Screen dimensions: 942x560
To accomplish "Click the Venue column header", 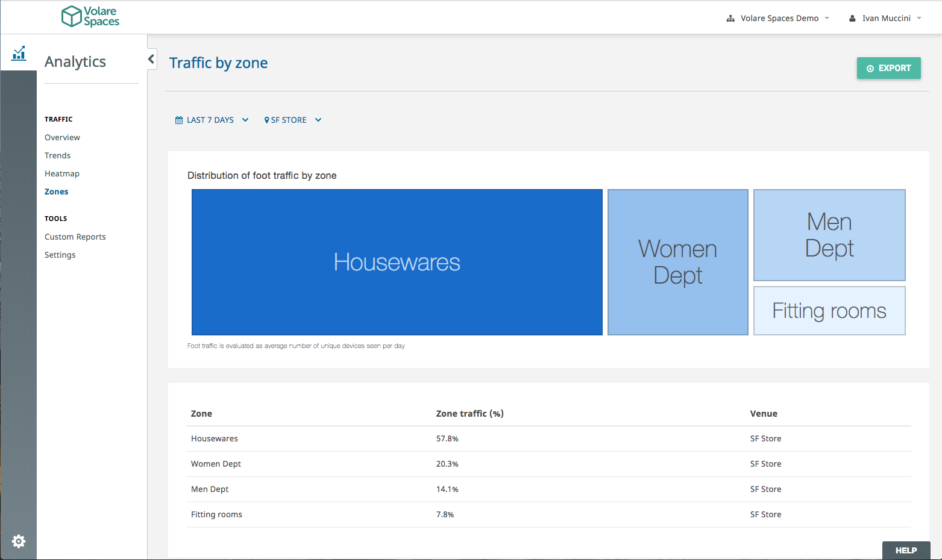I will (x=764, y=414).
